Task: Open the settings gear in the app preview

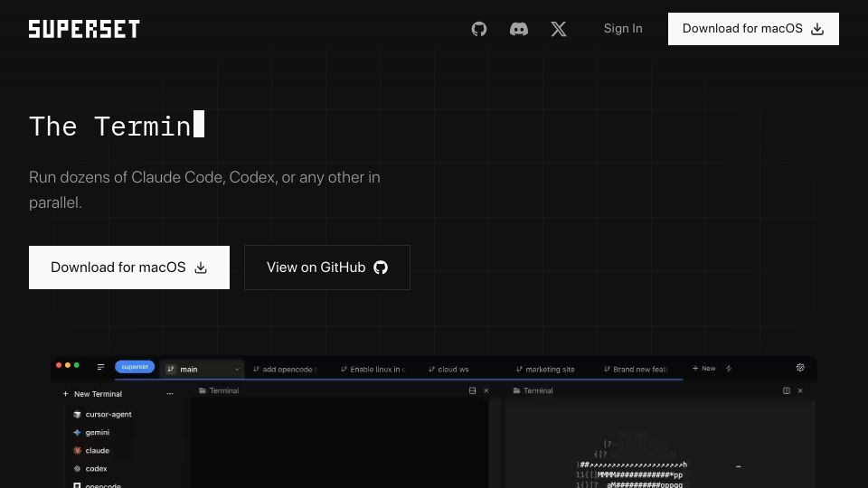Action: [x=800, y=368]
